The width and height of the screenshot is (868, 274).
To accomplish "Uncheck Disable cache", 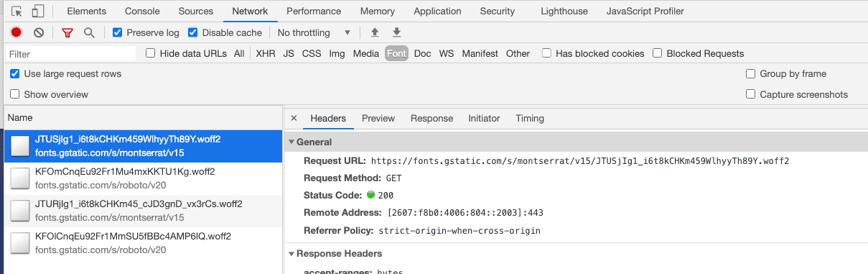I will click(192, 32).
